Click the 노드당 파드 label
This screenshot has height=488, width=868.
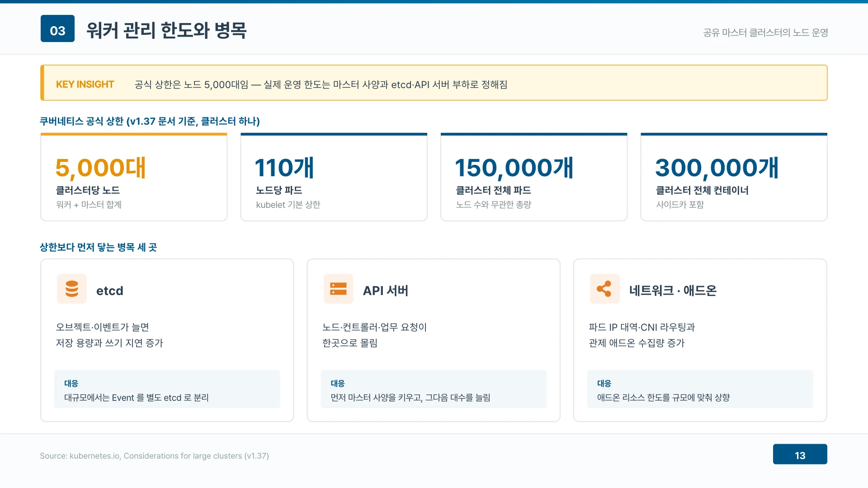coord(279,190)
